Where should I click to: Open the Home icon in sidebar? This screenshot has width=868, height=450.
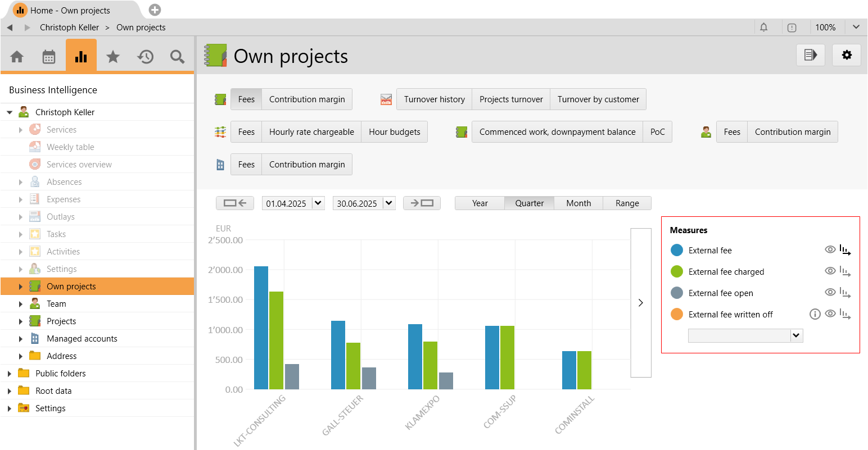(17, 57)
